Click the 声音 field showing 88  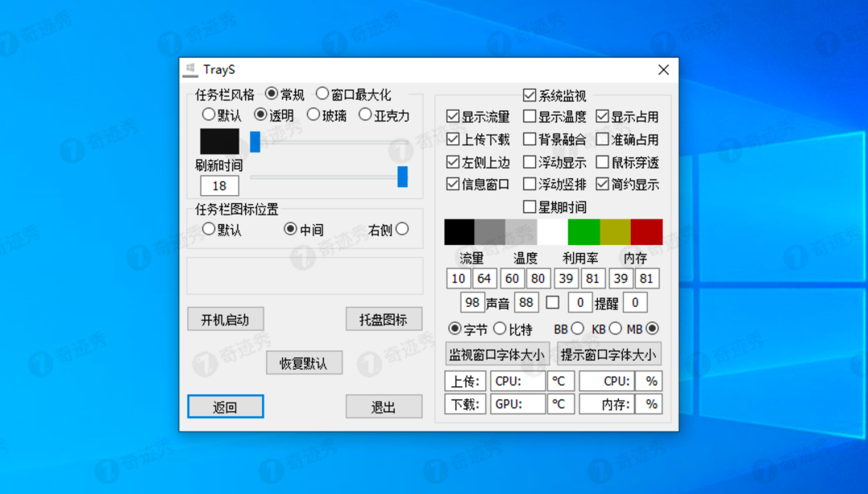coord(526,302)
